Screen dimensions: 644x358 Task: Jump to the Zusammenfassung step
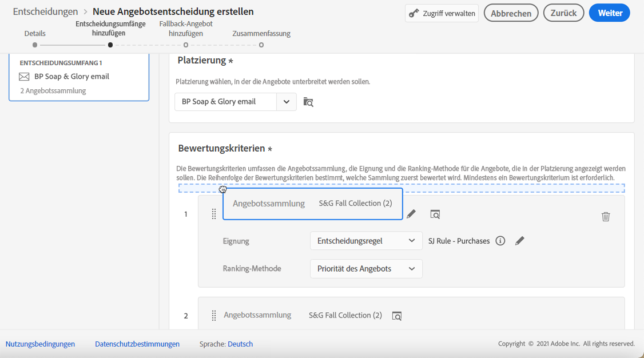point(261,45)
